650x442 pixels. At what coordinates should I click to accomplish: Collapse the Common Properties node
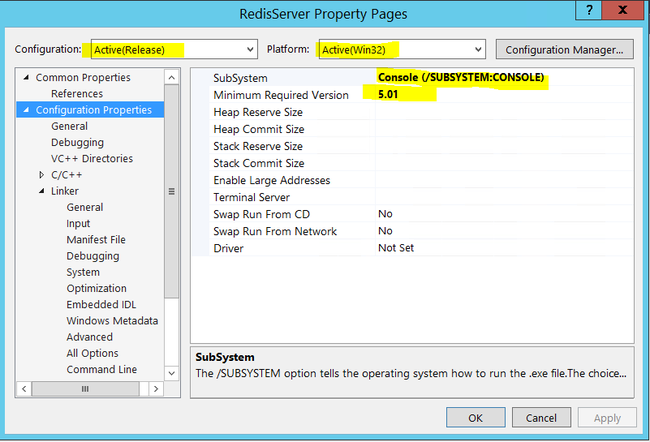click(25, 78)
